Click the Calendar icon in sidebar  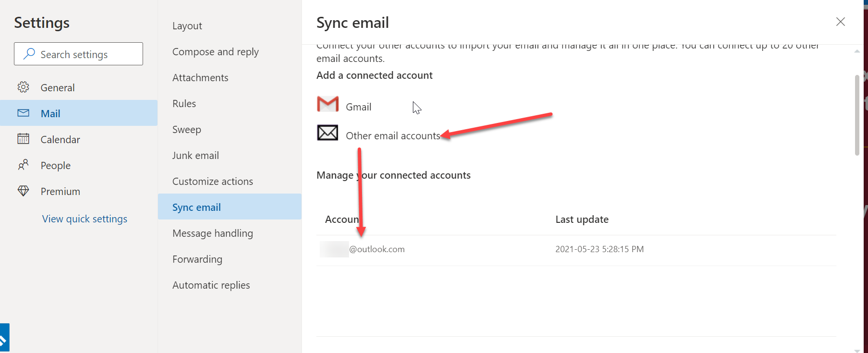(x=23, y=139)
